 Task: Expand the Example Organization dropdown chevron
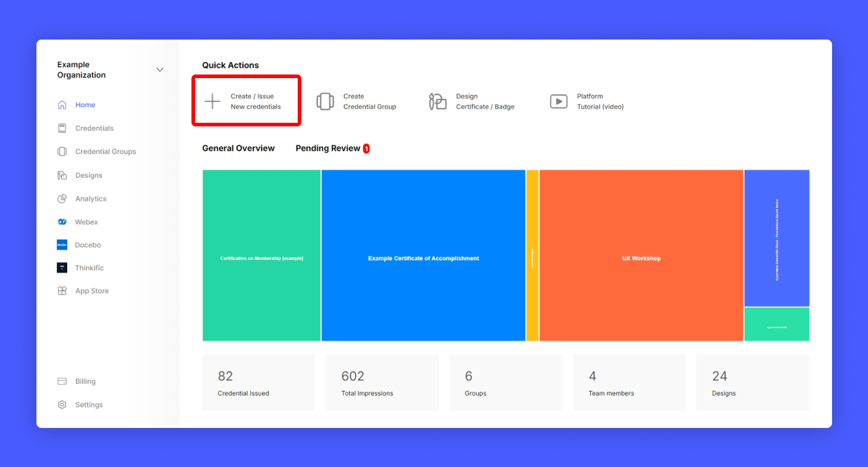pos(160,70)
